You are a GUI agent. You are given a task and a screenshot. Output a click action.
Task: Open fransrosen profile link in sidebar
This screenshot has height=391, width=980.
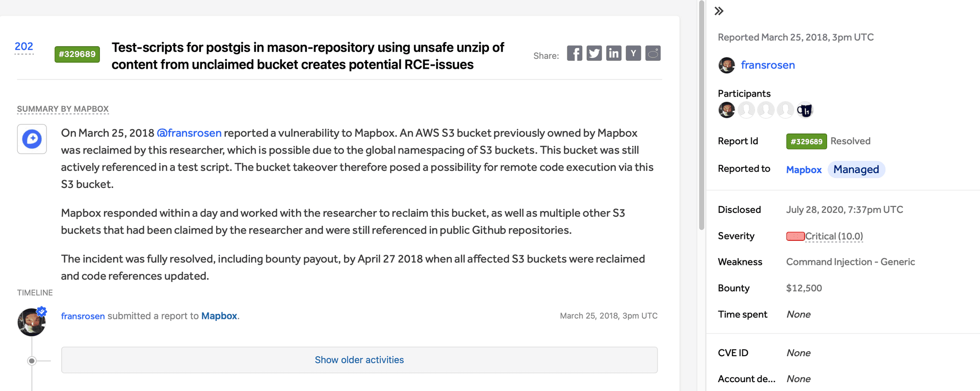click(768, 65)
